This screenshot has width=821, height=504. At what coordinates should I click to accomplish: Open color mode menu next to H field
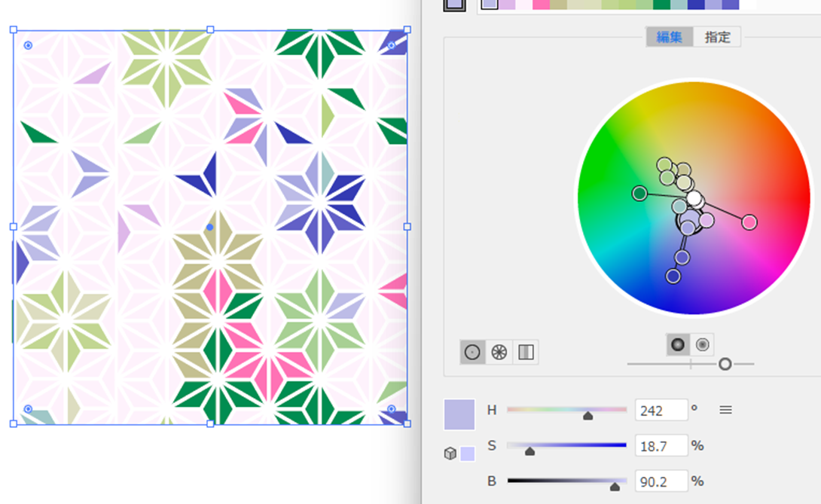click(x=725, y=411)
